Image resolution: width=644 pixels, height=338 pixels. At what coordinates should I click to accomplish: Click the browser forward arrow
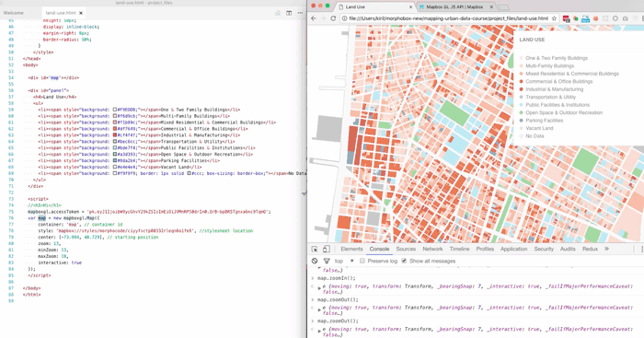[323, 18]
